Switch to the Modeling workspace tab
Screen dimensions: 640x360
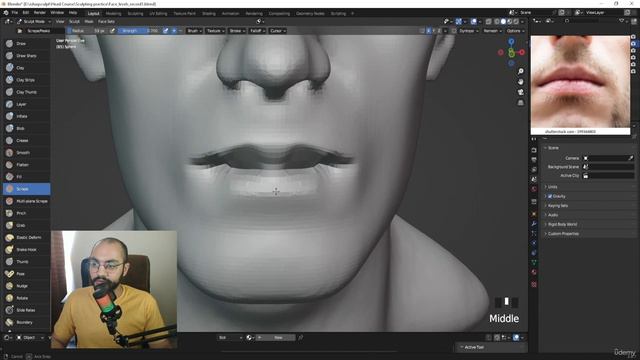coord(113,13)
